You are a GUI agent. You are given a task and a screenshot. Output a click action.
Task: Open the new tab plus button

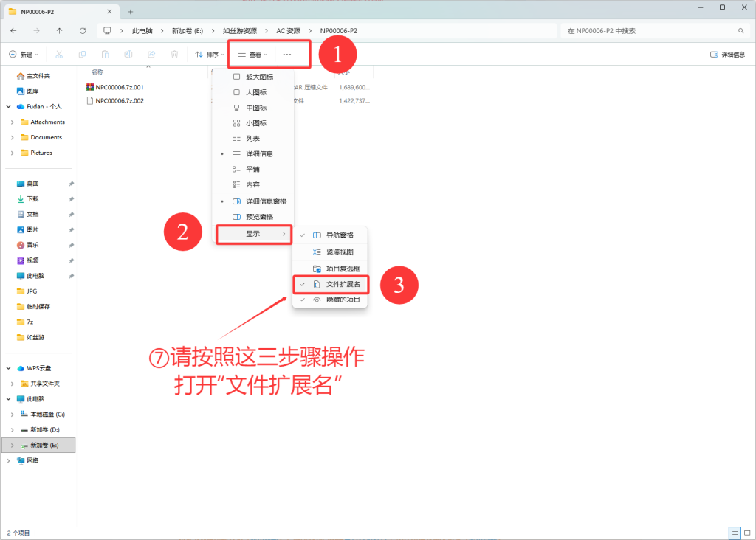pos(131,12)
